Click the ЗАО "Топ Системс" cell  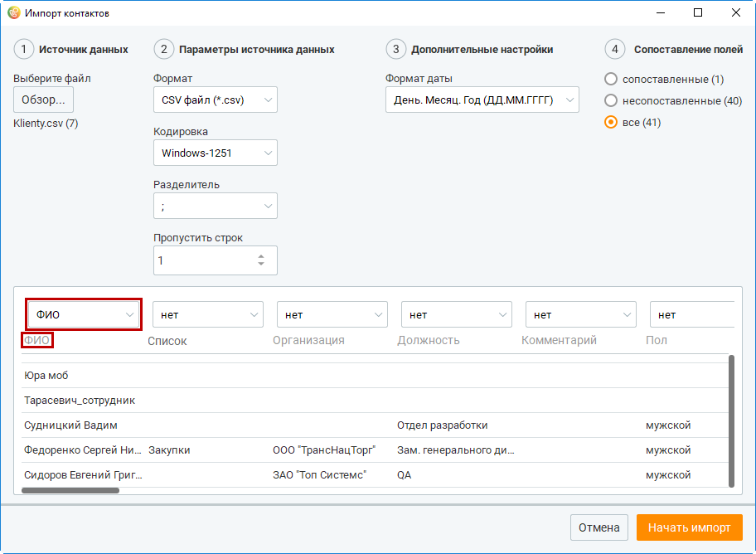click(x=320, y=475)
